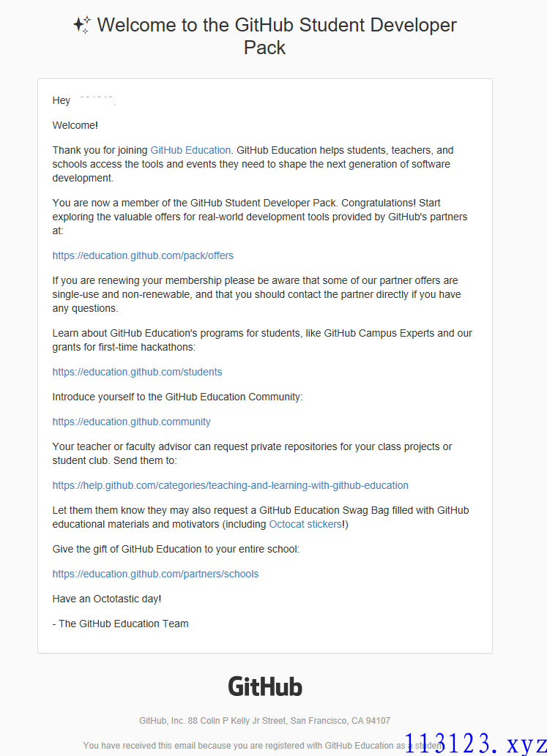This screenshot has height=756, width=547.
Task: Follow the Octocat stickers link
Action: click(305, 524)
